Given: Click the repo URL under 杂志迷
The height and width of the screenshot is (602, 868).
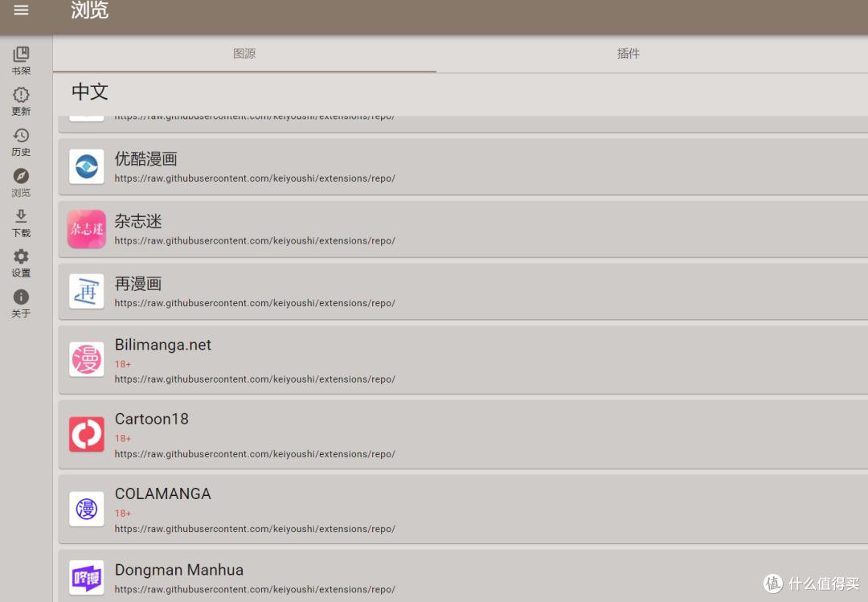Looking at the screenshot, I should point(255,241).
